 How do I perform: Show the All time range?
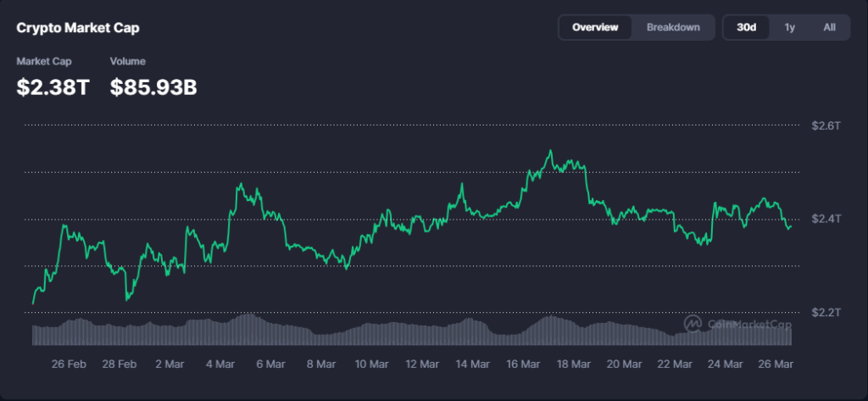coord(829,27)
